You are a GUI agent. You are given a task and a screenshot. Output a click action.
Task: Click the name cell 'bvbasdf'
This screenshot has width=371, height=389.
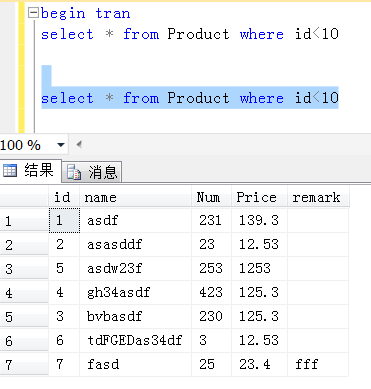pyautogui.click(x=135, y=316)
